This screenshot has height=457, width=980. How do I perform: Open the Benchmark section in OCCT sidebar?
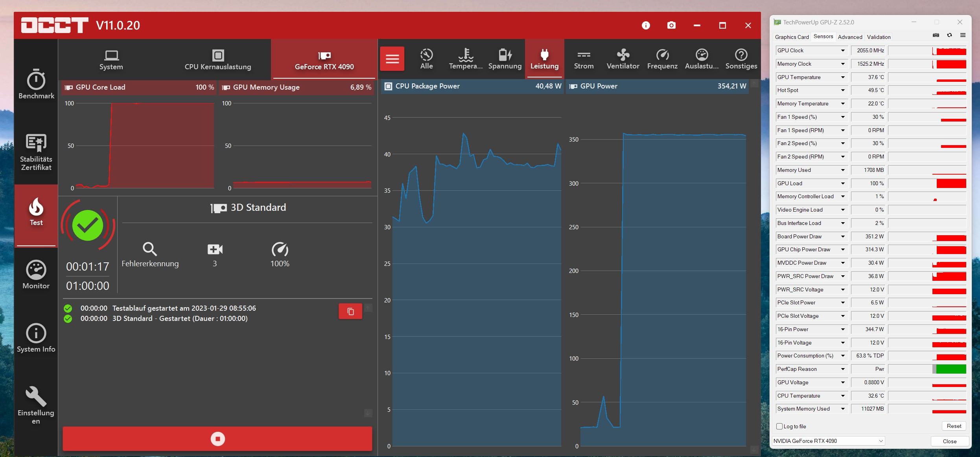pos(36,84)
